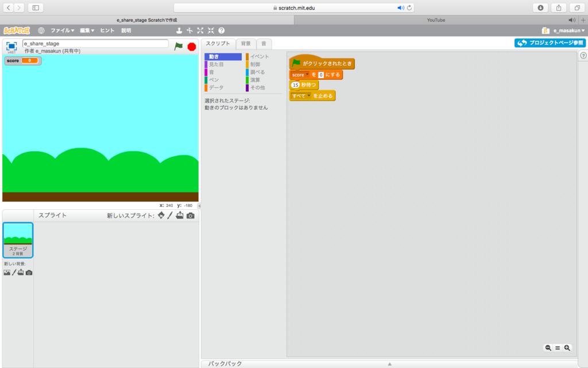Upload backdrop from file
Viewport: 588px width, 368px height.
pyautogui.click(x=21, y=272)
